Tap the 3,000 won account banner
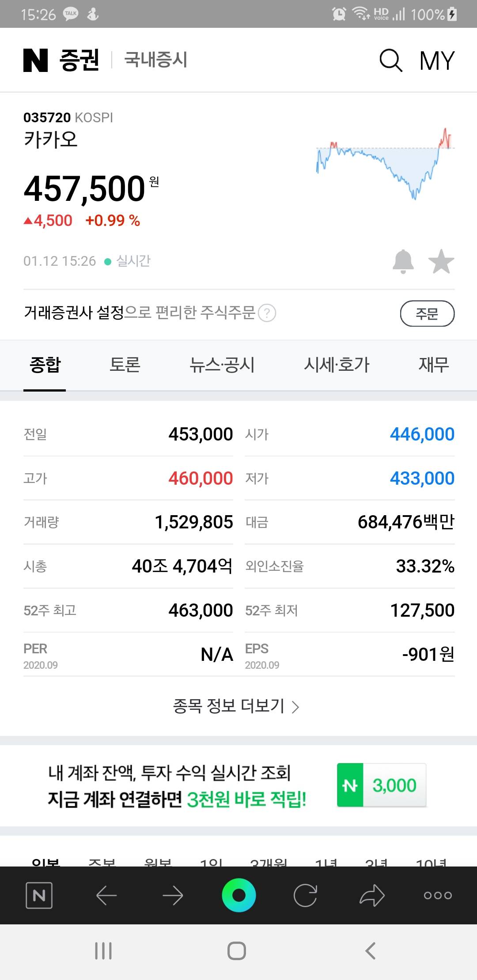Screen dimensions: 477x980 tap(238, 786)
